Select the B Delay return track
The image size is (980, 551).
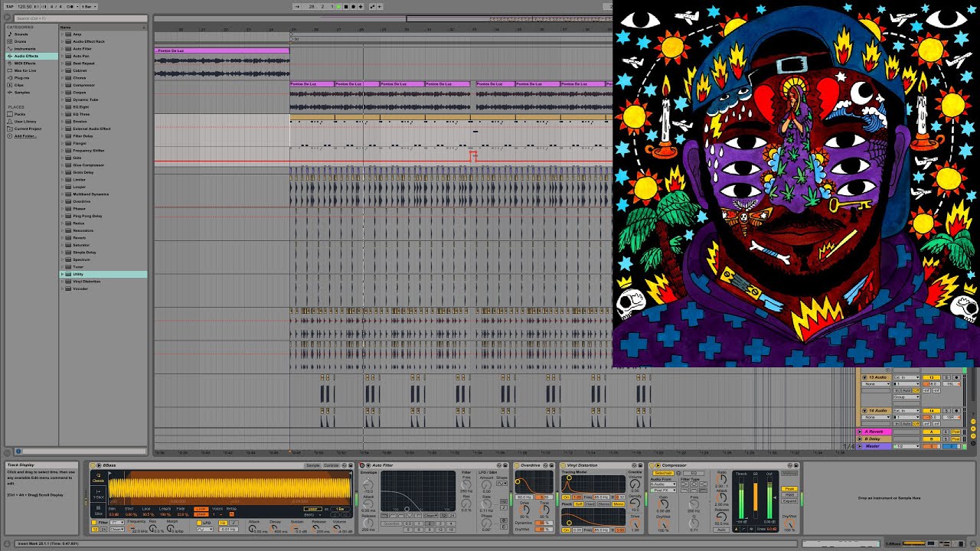pyautogui.click(x=874, y=439)
